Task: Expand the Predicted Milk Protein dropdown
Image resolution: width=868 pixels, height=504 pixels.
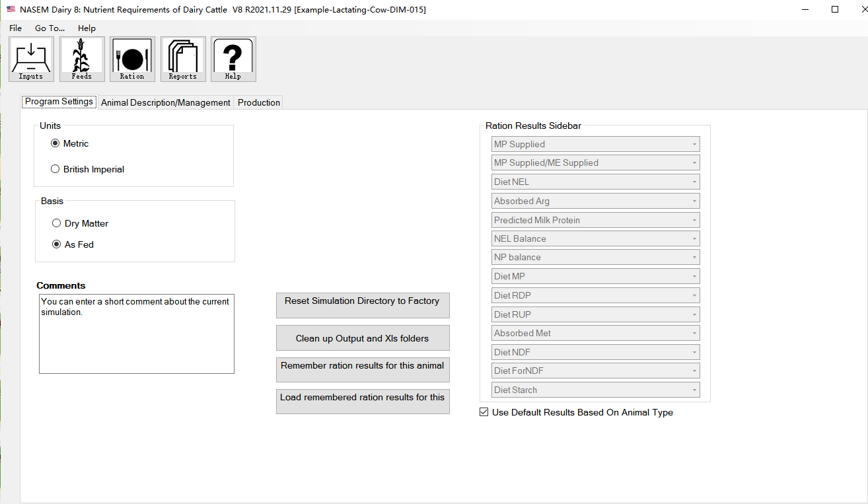Action: (x=596, y=220)
